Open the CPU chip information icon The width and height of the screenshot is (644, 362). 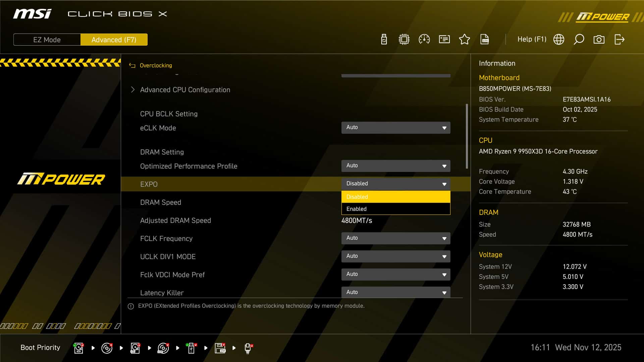point(404,40)
